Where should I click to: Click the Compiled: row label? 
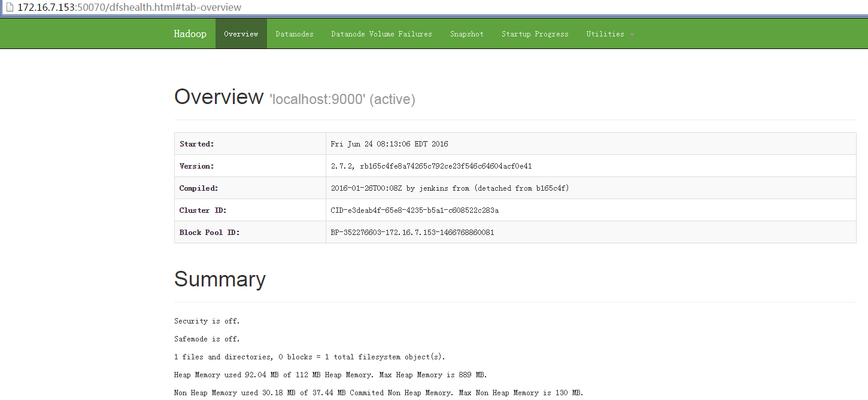pyautogui.click(x=199, y=188)
